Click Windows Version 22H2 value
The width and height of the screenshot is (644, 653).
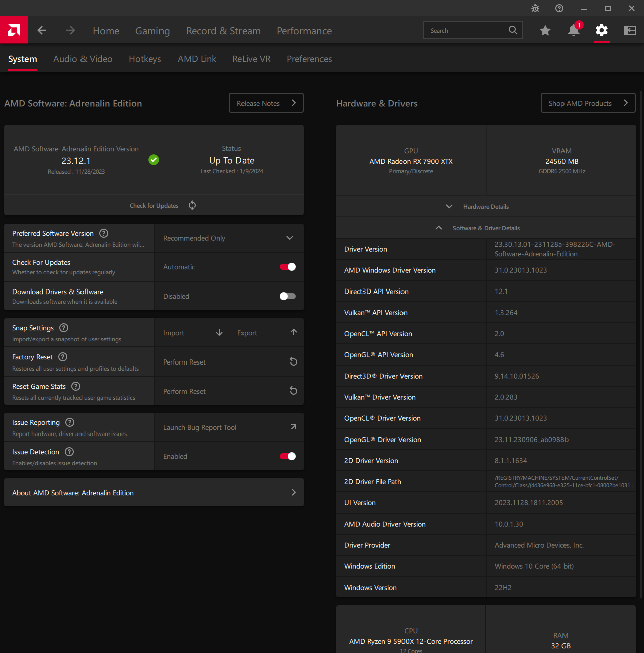coord(503,588)
